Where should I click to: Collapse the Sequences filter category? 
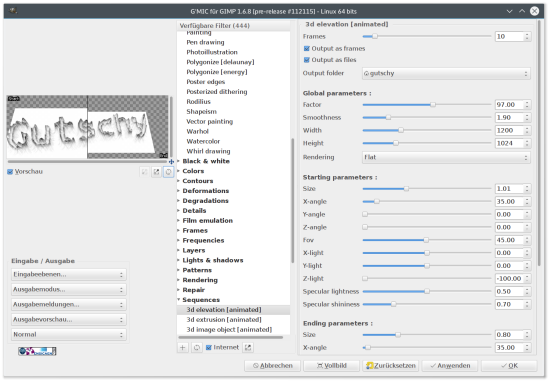click(179, 300)
